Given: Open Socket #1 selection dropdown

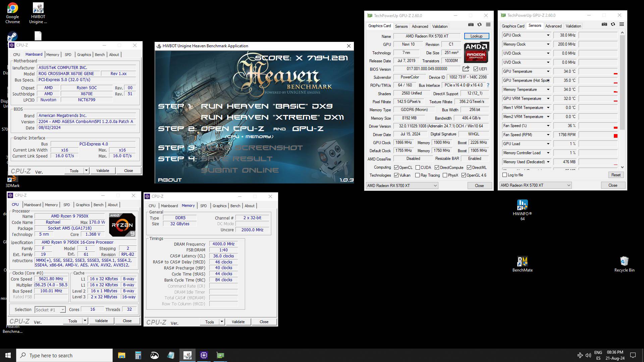Looking at the screenshot, I should pyautogui.click(x=50, y=310).
